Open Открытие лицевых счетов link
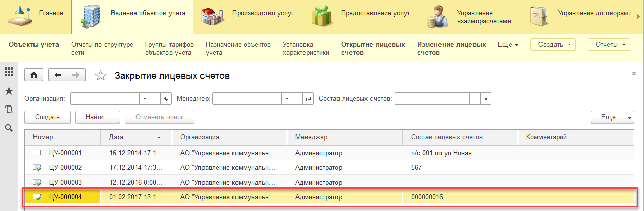Screen dimensions: 644x211 coord(373,48)
